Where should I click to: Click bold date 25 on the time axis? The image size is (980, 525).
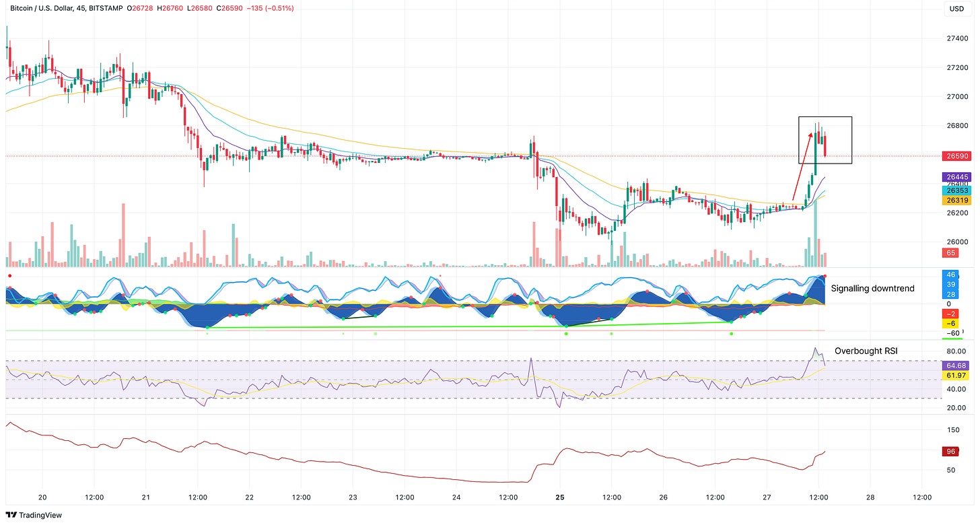(x=560, y=497)
